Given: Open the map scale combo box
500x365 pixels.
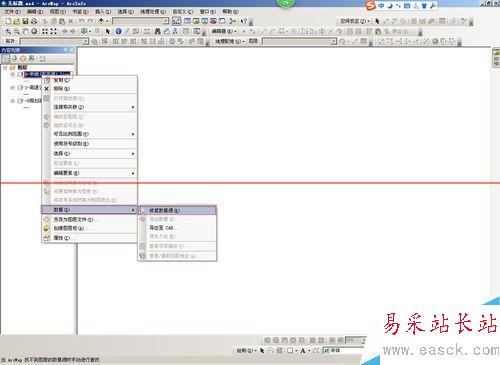Looking at the screenshot, I should point(141,21).
